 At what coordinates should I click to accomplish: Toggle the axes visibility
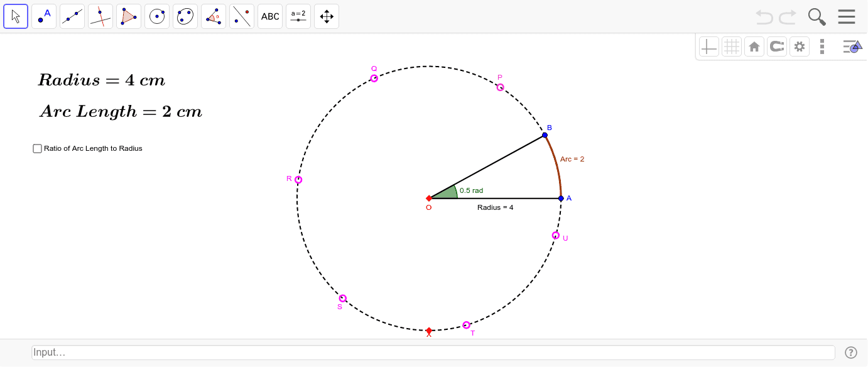(708, 46)
